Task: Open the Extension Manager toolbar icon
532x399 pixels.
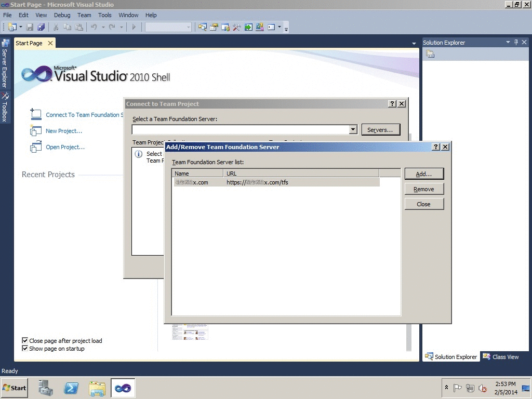Action: pyautogui.click(x=260, y=27)
